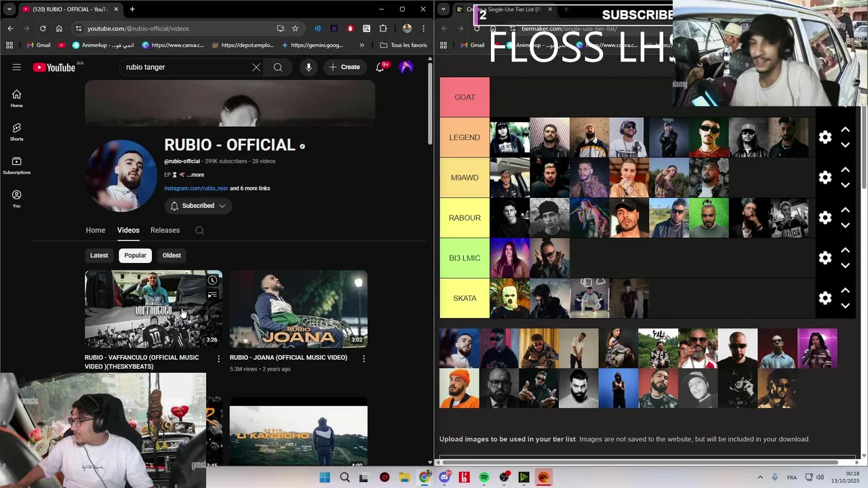Open the VAFFANCULO video thumbnail
This screenshot has width=868, height=488.
(153, 309)
